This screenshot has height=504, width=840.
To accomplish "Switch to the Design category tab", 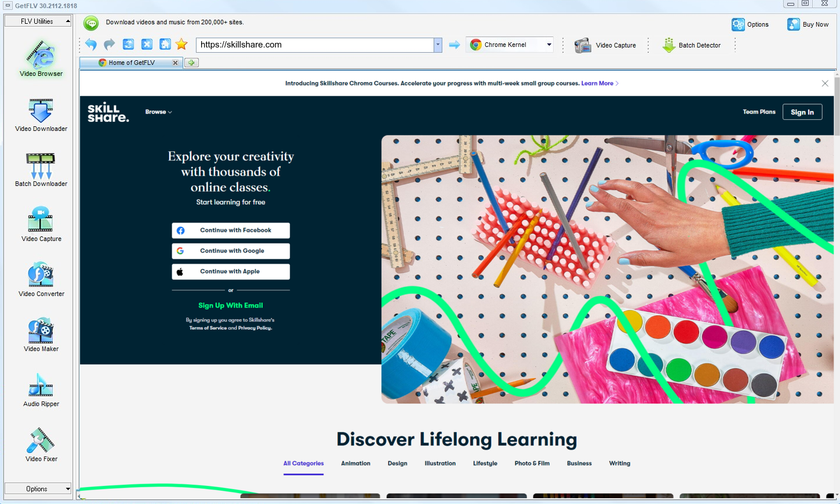I will tap(398, 463).
